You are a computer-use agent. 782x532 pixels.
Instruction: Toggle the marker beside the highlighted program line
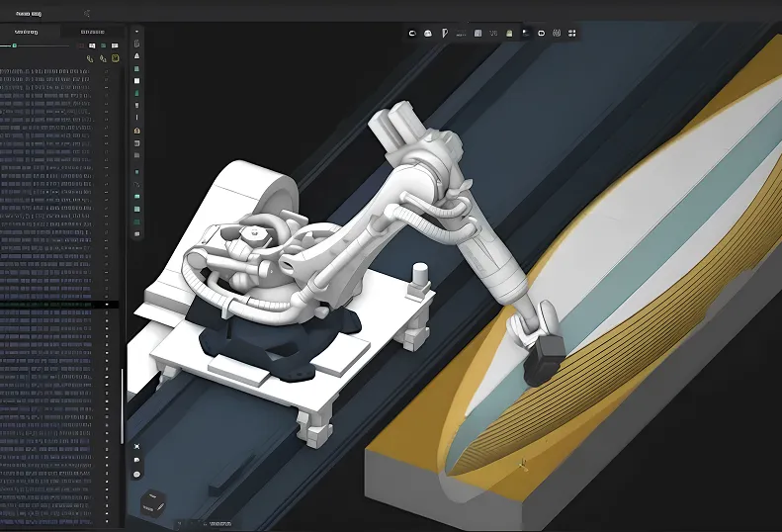[x=108, y=305]
